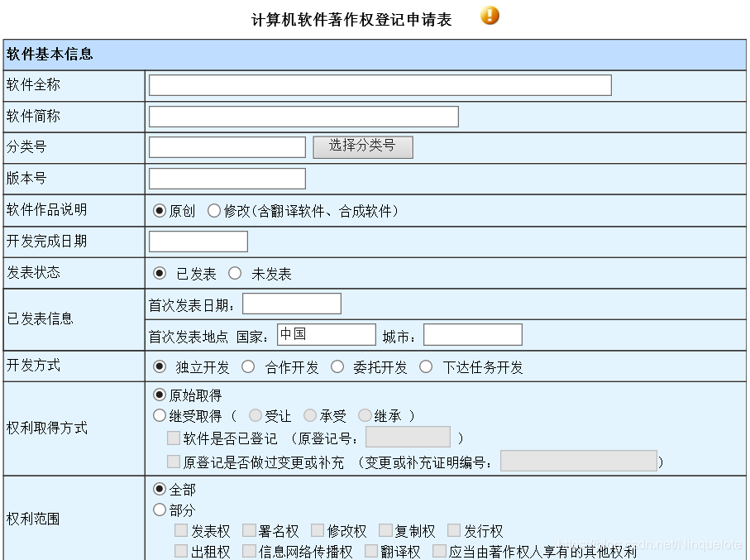The image size is (750, 560).
Task: Pick 合作开发 as the development method
Action: pos(247,366)
